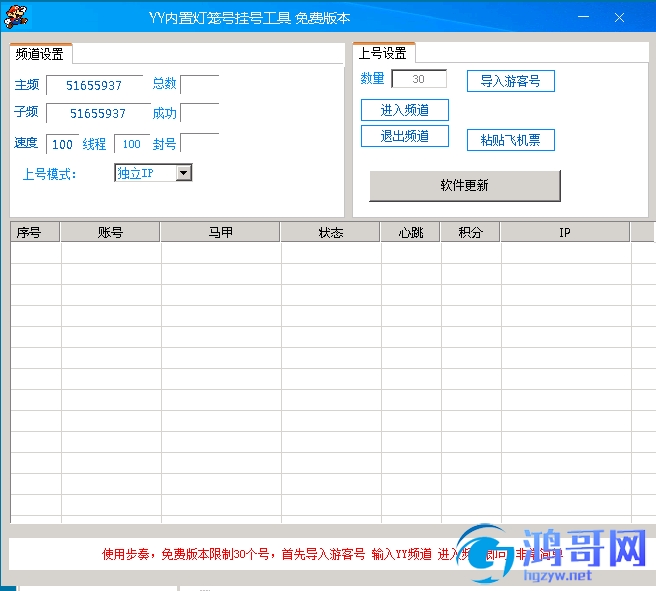The image size is (656, 591).
Task: Click the red usage instructions text
Action: 333,554
